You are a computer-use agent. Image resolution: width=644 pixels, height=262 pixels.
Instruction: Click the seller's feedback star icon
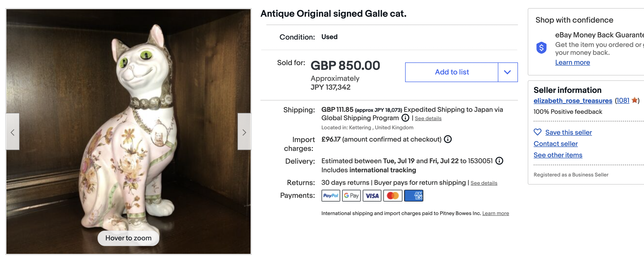click(634, 101)
